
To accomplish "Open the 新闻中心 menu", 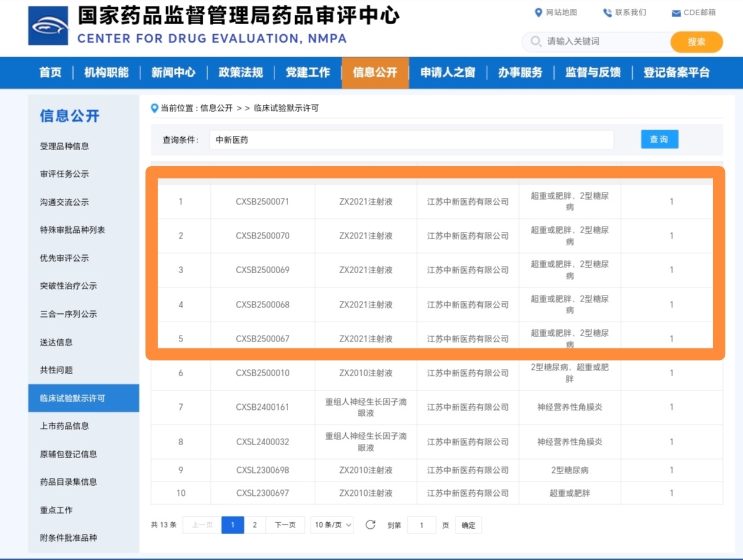I will (173, 72).
